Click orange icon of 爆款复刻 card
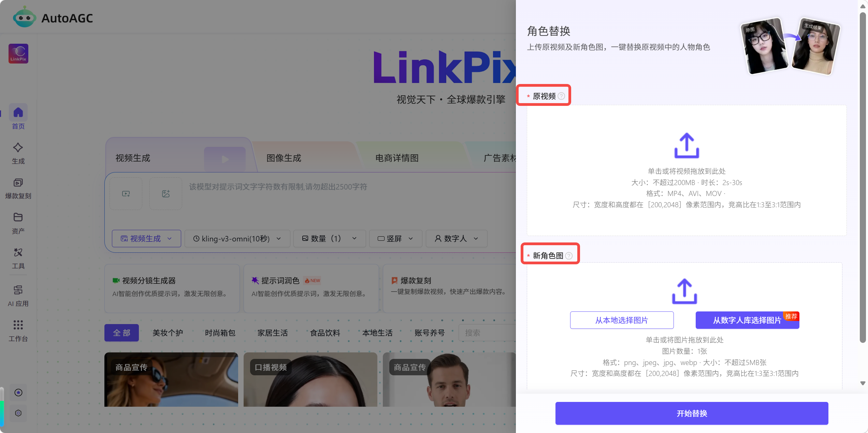 394,280
